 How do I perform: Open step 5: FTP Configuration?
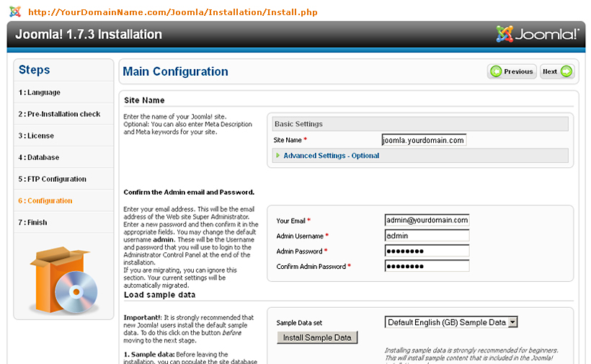(52, 179)
